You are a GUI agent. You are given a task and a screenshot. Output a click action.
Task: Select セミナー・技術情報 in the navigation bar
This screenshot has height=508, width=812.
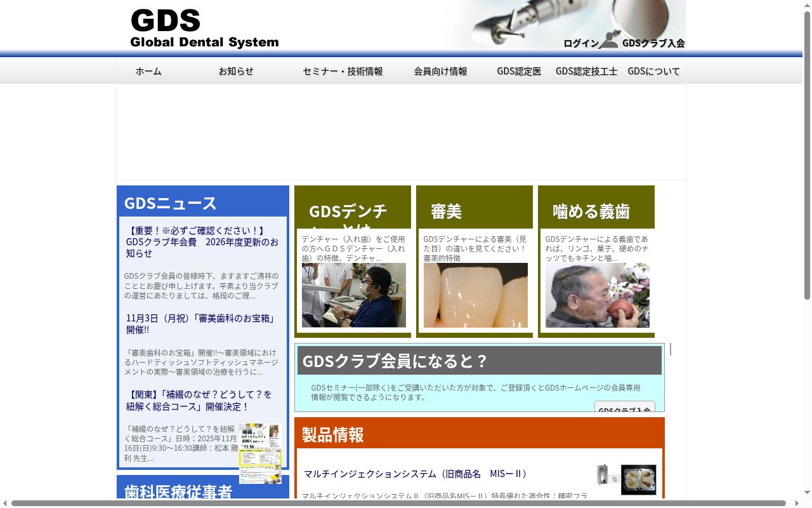pos(343,71)
